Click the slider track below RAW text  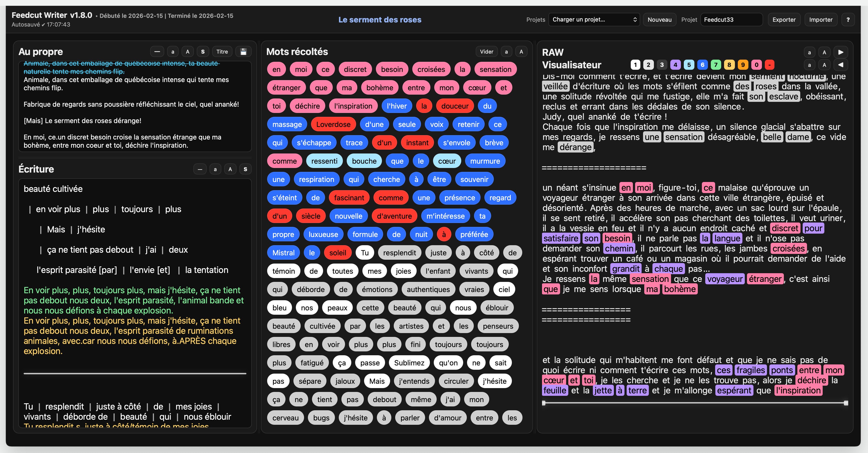tap(694, 403)
